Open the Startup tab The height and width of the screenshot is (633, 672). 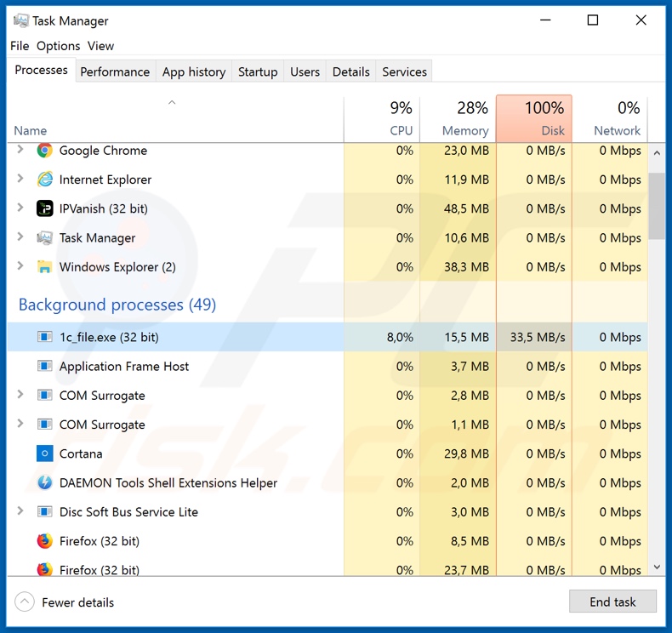coord(258,71)
